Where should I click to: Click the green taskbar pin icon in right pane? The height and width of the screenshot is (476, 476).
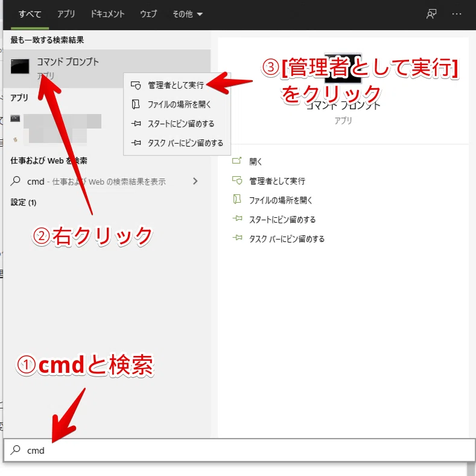237,238
